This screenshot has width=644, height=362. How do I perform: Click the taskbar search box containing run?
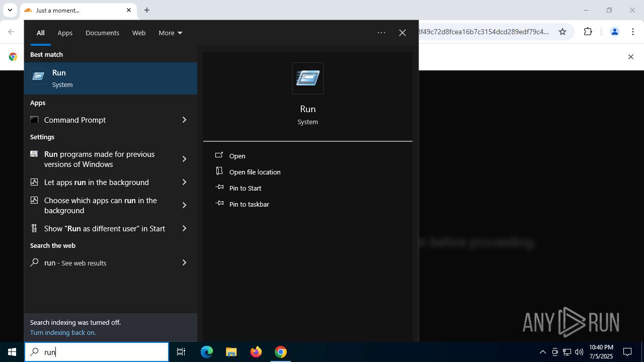point(97,352)
